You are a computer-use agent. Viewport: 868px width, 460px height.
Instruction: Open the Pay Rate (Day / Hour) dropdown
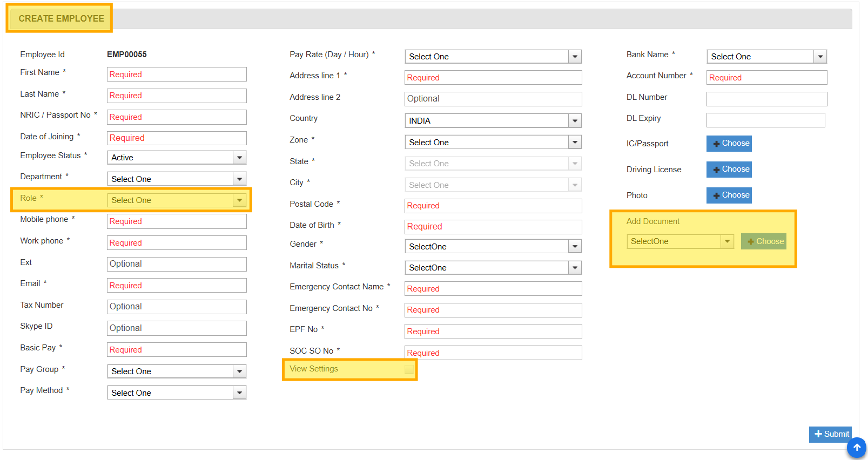click(493, 57)
